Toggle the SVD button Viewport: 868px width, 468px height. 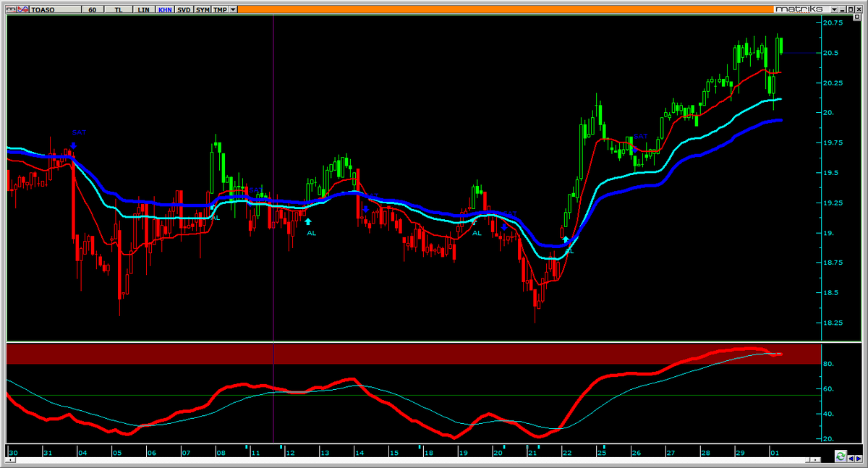(x=184, y=9)
